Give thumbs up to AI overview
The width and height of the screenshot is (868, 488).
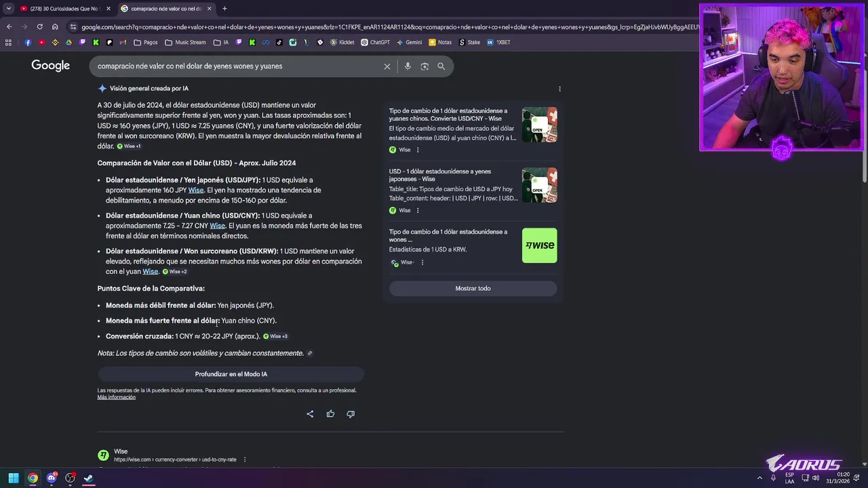coord(330,413)
